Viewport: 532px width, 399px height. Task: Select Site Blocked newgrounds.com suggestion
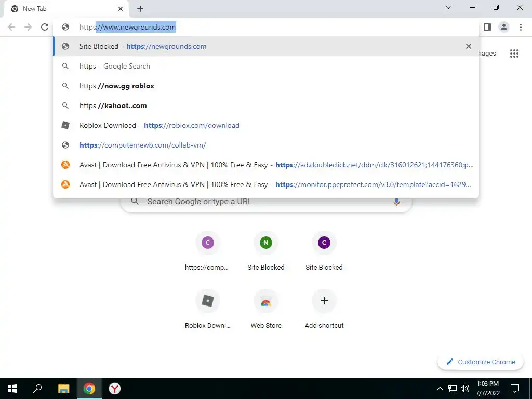tap(266, 46)
